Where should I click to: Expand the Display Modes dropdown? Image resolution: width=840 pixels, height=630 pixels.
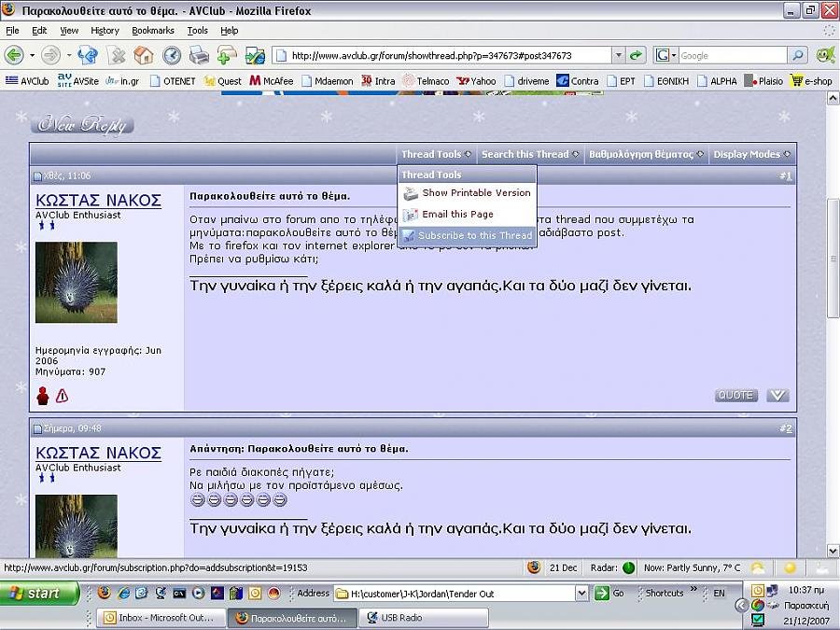pyautogui.click(x=751, y=154)
